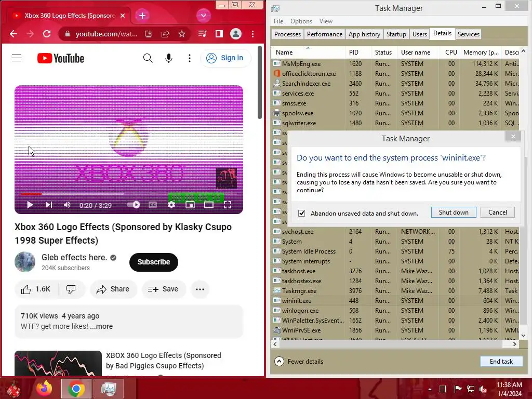
Task: Switch to Processes tab
Action: coord(287,34)
